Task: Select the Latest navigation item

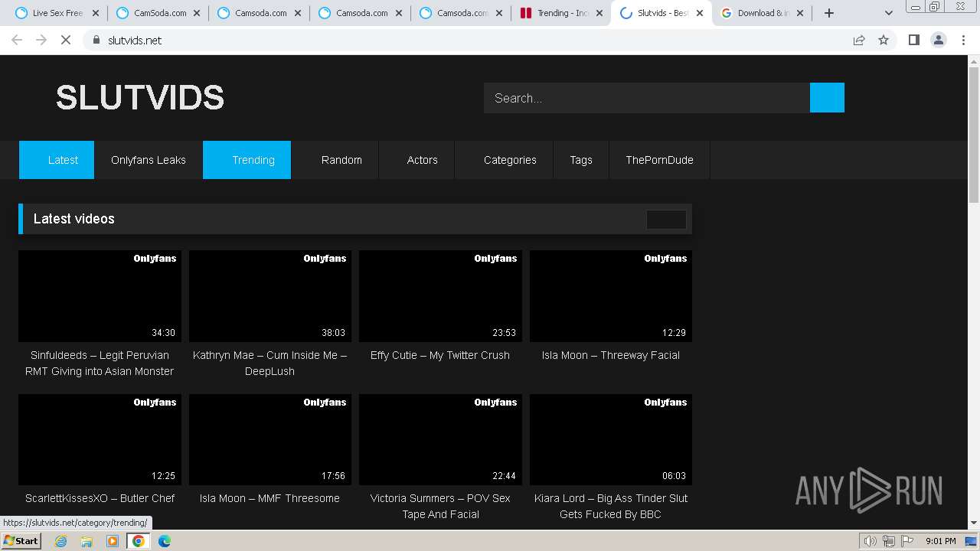Action: (x=57, y=160)
